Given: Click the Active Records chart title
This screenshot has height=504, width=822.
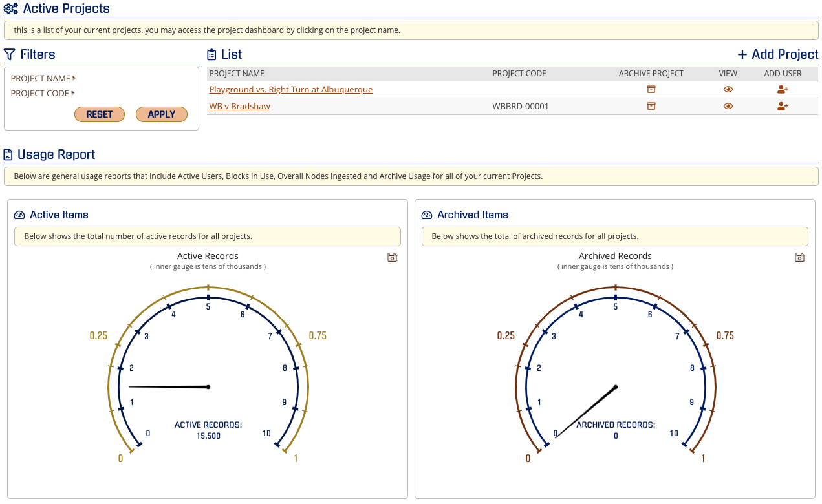Looking at the screenshot, I should click(208, 256).
